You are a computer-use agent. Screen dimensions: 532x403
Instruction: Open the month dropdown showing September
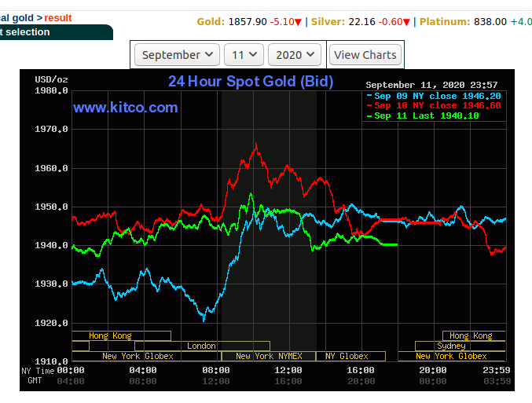coord(177,55)
